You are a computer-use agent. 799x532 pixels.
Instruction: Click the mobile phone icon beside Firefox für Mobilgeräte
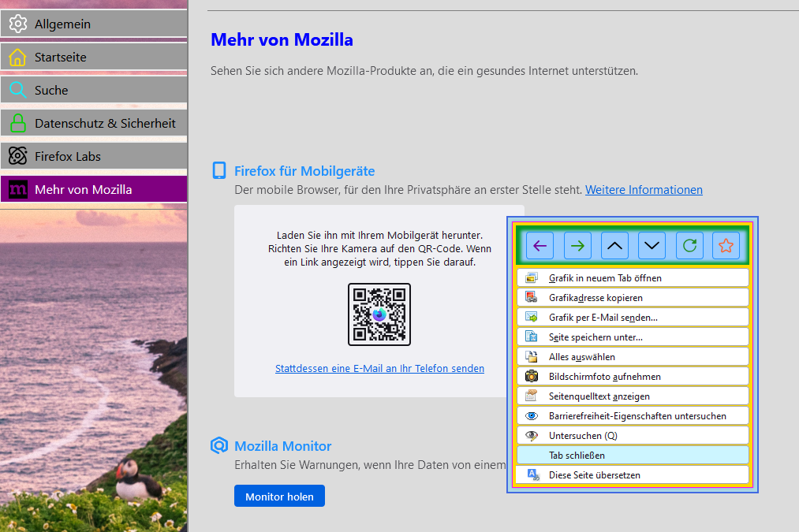coord(219,170)
